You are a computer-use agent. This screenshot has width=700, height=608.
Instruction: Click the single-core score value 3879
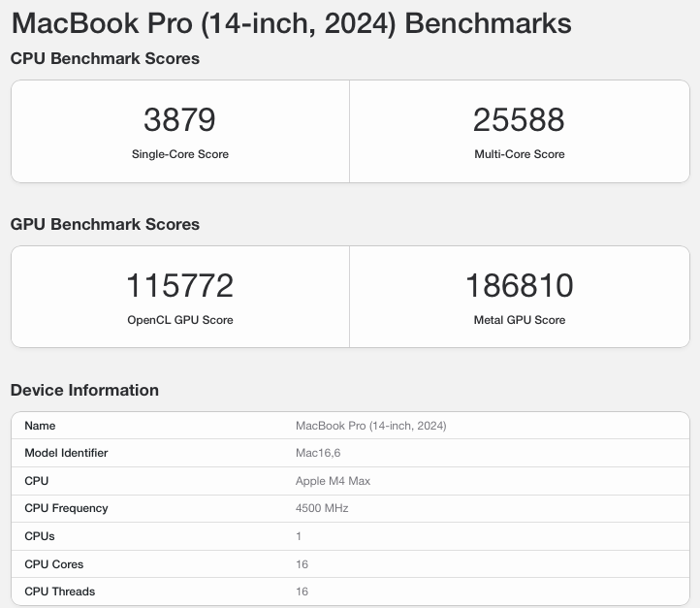pyautogui.click(x=179, y=119)
